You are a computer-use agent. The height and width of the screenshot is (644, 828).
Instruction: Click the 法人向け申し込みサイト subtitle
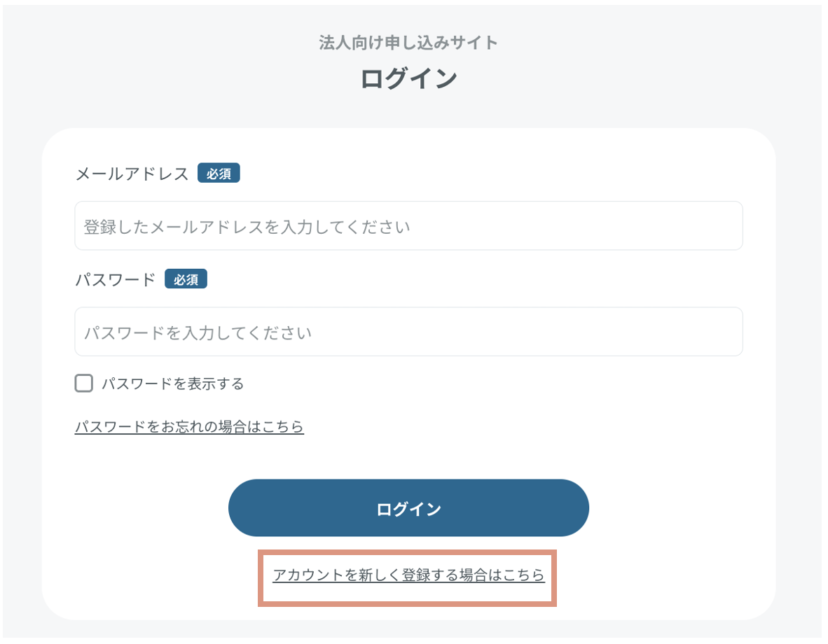tap(408, 42)
